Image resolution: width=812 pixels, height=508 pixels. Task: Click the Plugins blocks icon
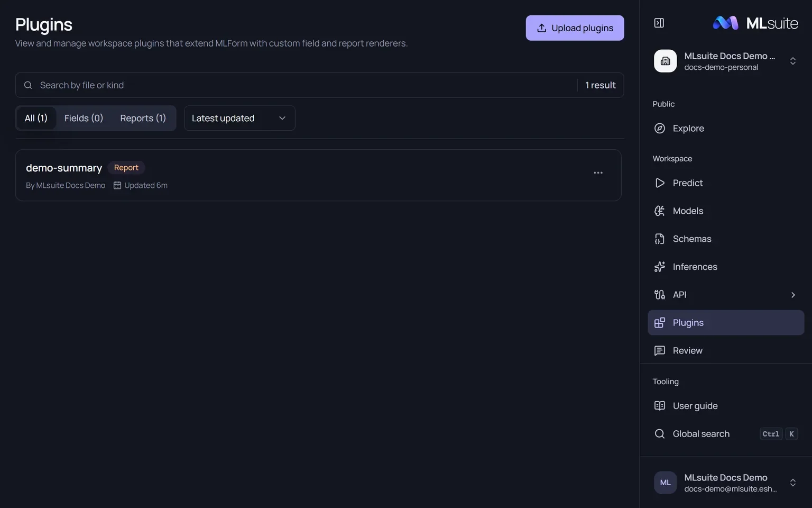tap(660, 323)
